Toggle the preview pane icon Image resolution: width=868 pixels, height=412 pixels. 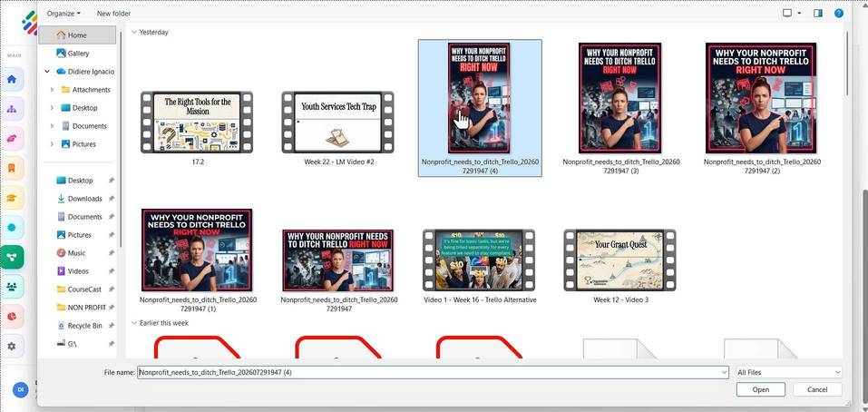pos(817,13)
